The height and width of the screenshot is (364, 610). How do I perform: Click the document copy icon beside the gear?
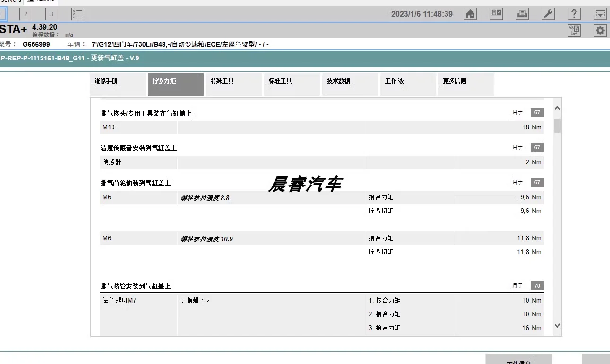click(x=574, y=31)
